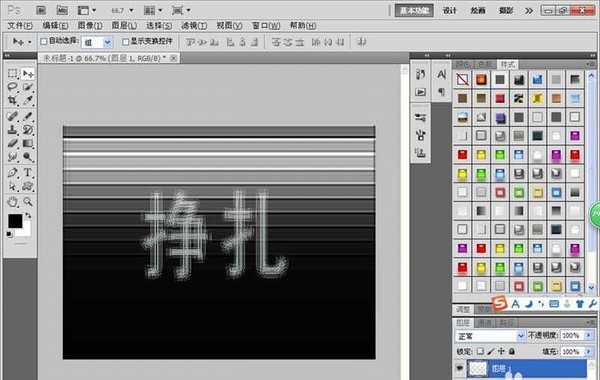Select the Blur tool
600x380 pixels.
(13, 157)
